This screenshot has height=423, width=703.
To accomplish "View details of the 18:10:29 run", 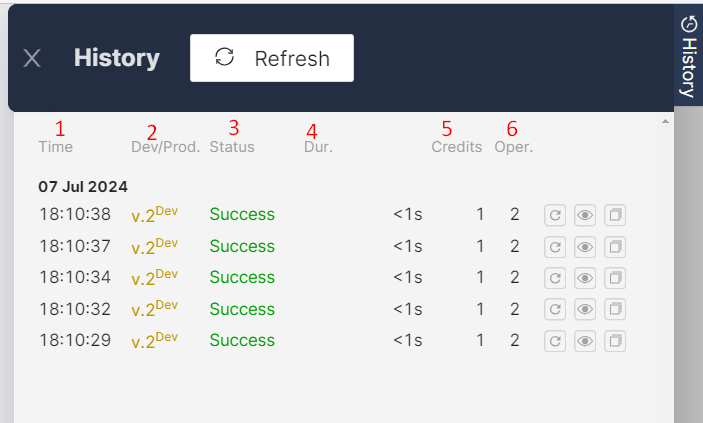I will (x=584, y=341).
